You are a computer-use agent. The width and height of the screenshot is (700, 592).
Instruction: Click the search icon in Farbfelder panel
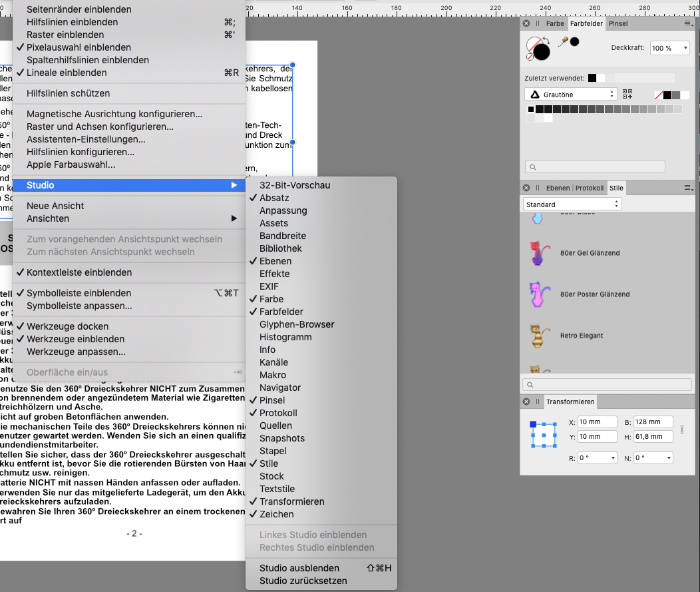(532, 167)
